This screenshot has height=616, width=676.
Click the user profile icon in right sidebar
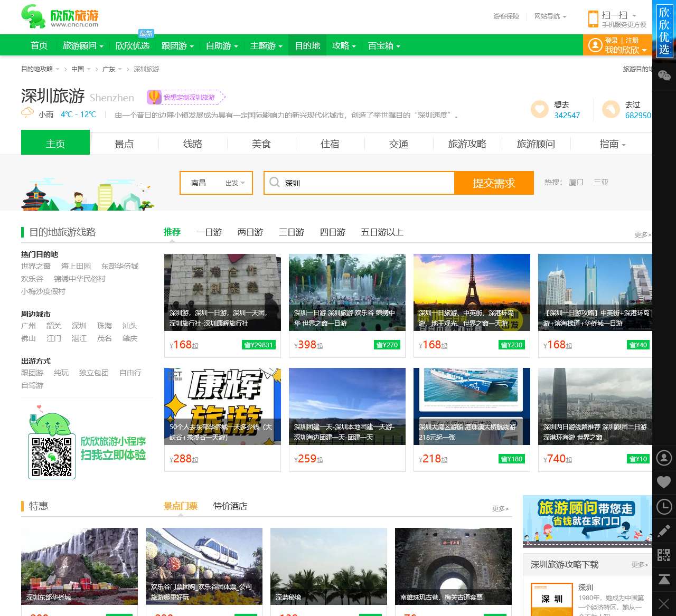664,458
